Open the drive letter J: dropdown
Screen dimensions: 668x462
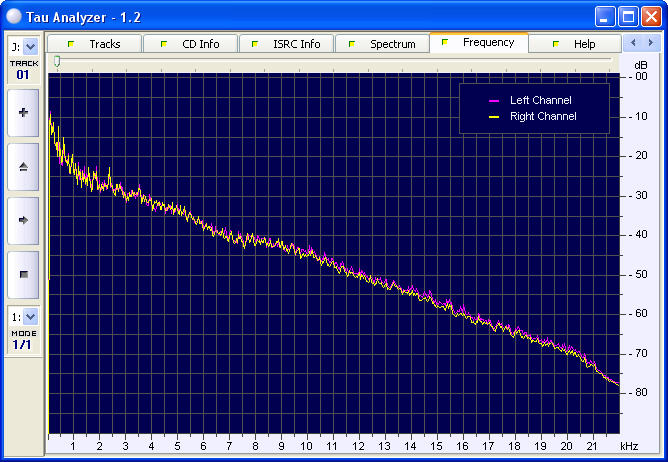(30, 46)
